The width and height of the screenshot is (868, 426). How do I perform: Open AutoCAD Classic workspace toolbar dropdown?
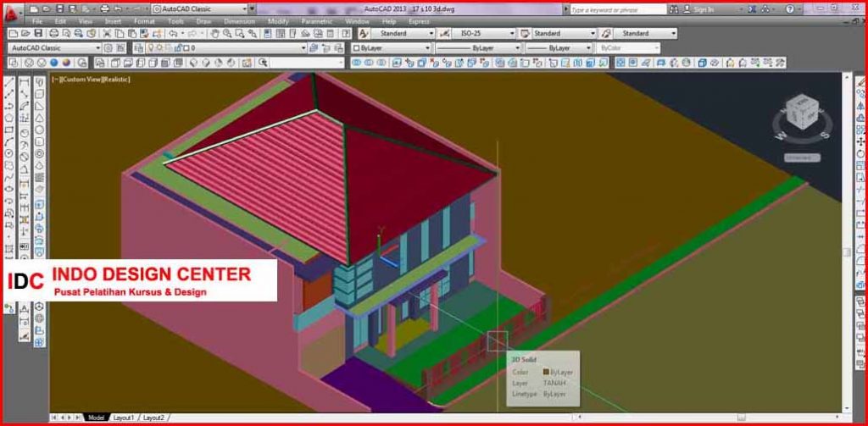click(x=98, y=48)
